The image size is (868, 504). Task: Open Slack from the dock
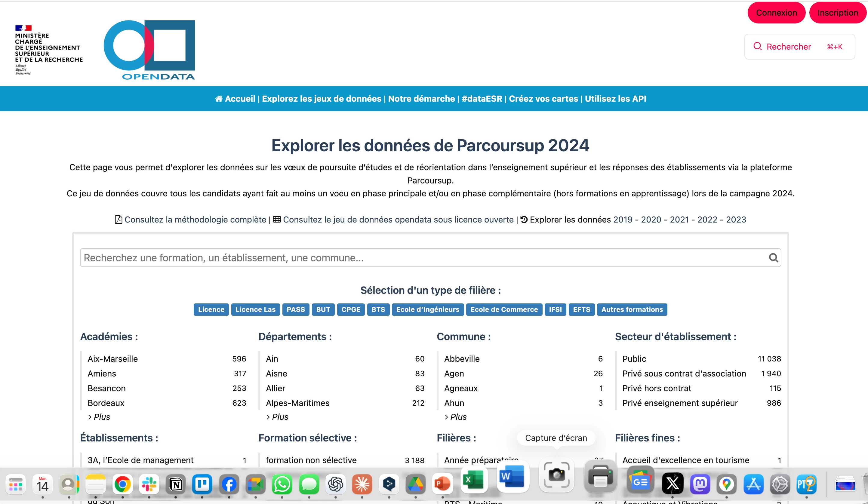pos(149,484)
